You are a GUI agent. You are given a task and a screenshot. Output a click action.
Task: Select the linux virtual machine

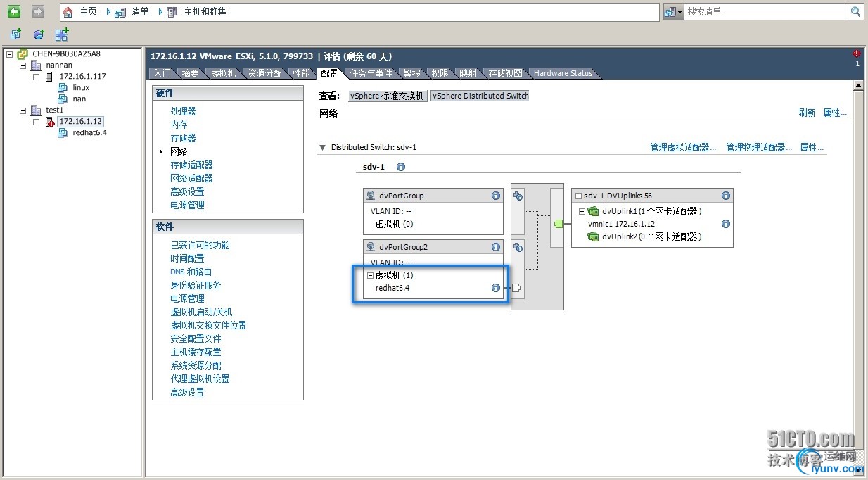point(81,87)
